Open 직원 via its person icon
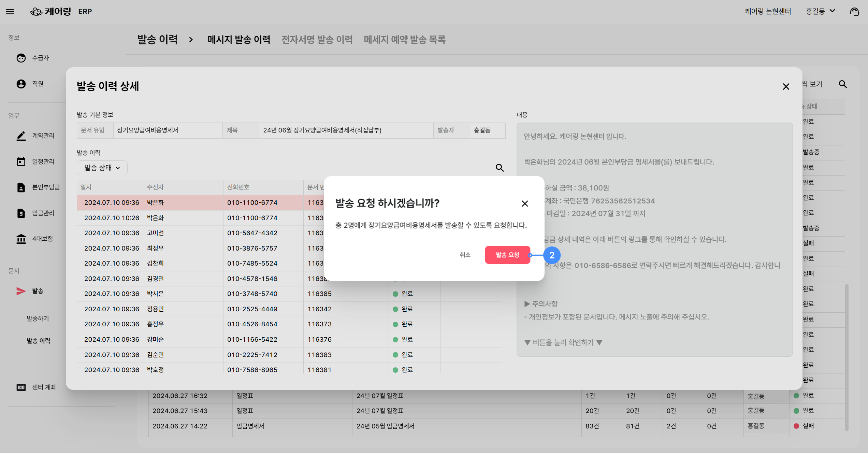Image resolution: width=868 pixels, height=453 pixels. [x=21, y=84]
